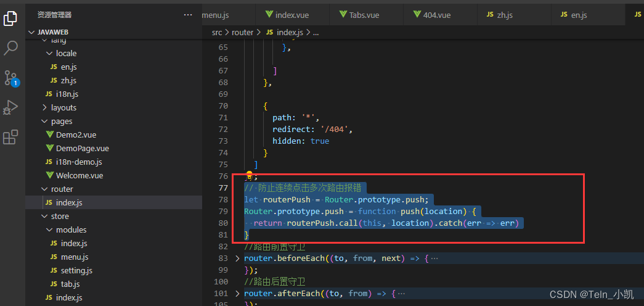This screenshot has width=644, height=306.
Task: Click line number 77 in gutter
Action: click(223, 188)
